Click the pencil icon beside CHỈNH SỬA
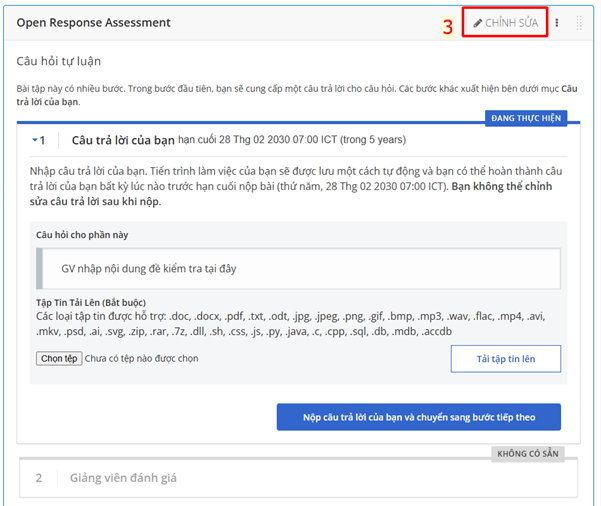Viewport: 601px width, 506px height. pyautogui.click(x=477, y=23)
